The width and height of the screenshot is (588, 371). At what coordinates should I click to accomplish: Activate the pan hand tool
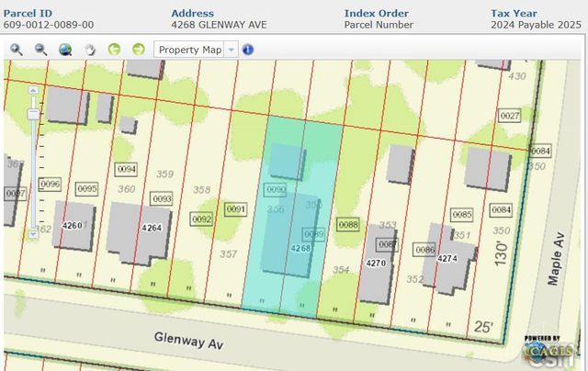point(90,48)
